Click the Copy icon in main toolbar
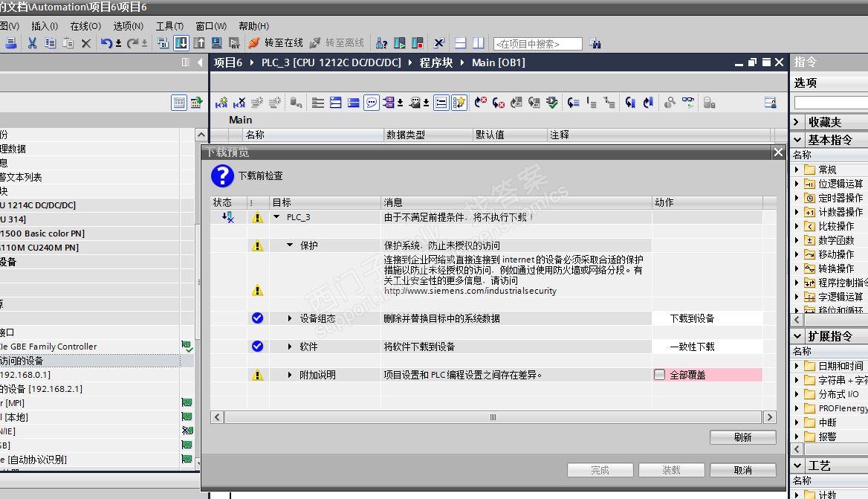The width and height of the screenshot is (868, 499). [x=50, y=42]
